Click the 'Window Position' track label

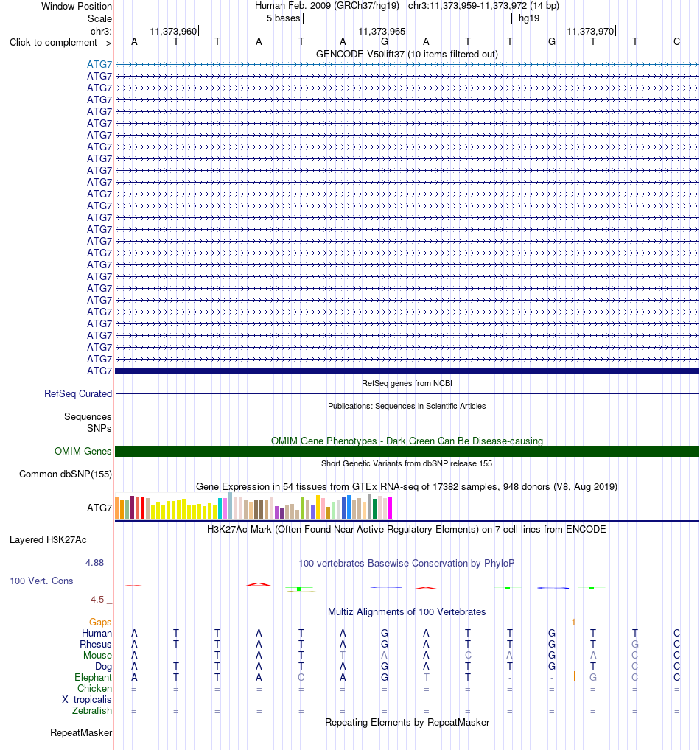point(77,6)
